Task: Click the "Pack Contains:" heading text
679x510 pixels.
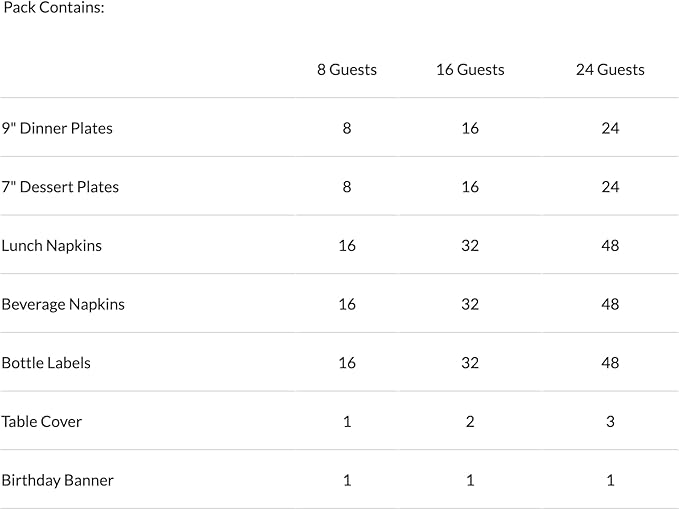Action: click(54, 8)
